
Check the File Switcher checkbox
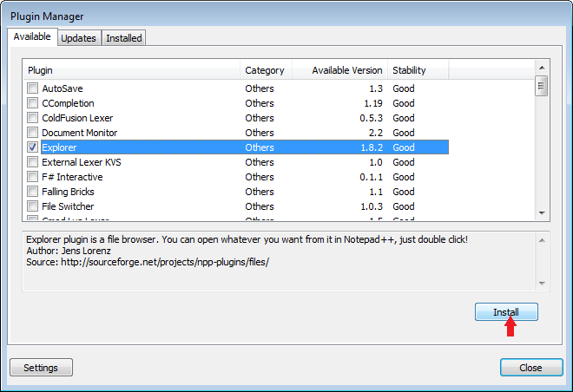(33, 206)
